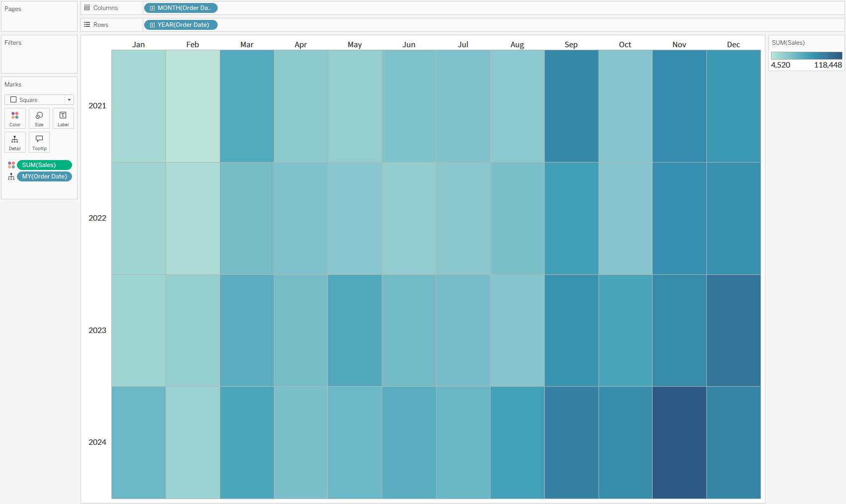Click the detail icon beside MY(Order Date) pill
The width and height of the screenshot is (846, 504).
pos(11,176)
